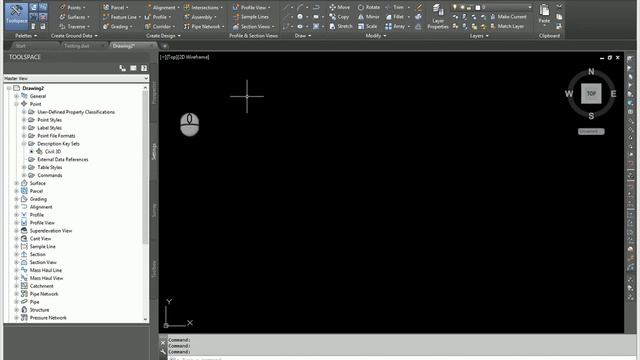Select the Alignment creation tool
The height and width of the screenshot is (360, 640).
pyautogui.click(x=162, y=7)
